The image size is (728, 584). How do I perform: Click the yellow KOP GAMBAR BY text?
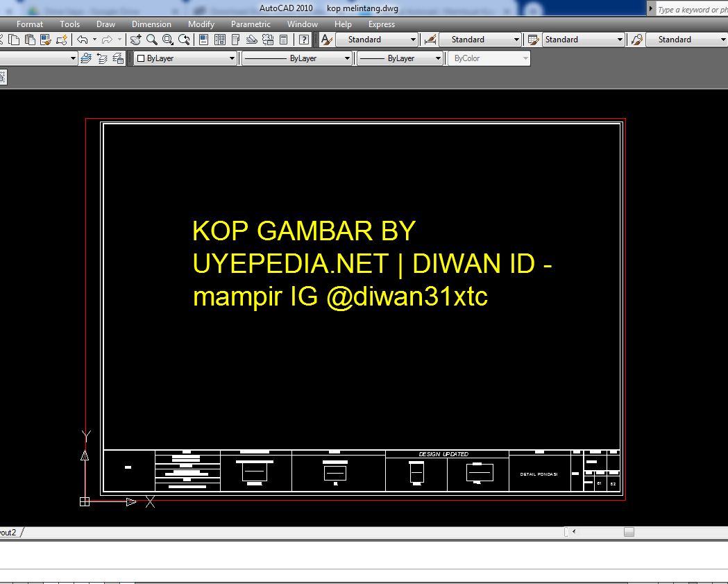(x=304, y=231)
